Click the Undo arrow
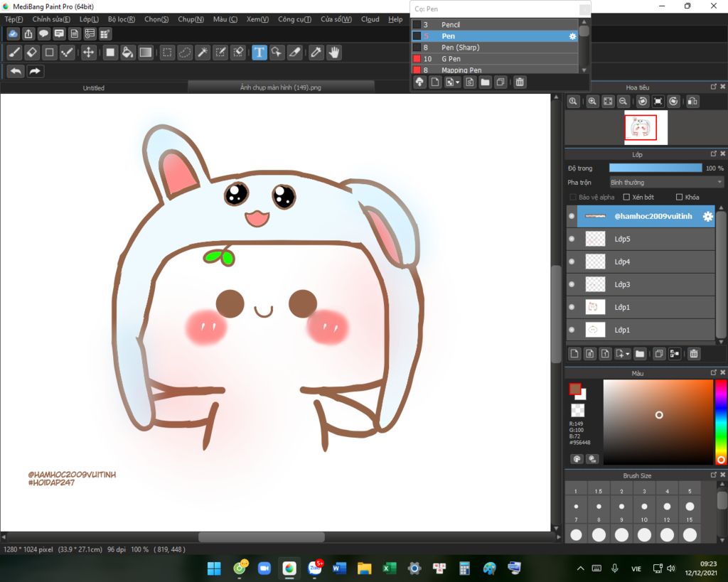Screen dimensions: 728x582 point(16,71)
